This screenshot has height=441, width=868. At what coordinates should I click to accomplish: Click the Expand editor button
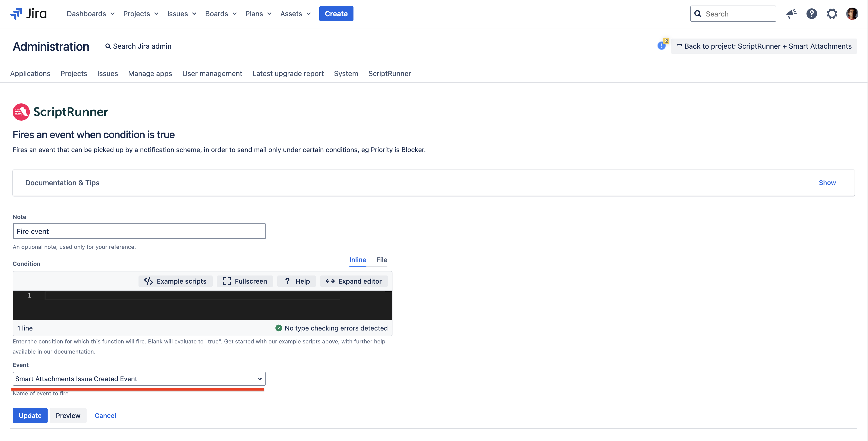(353, 281)
